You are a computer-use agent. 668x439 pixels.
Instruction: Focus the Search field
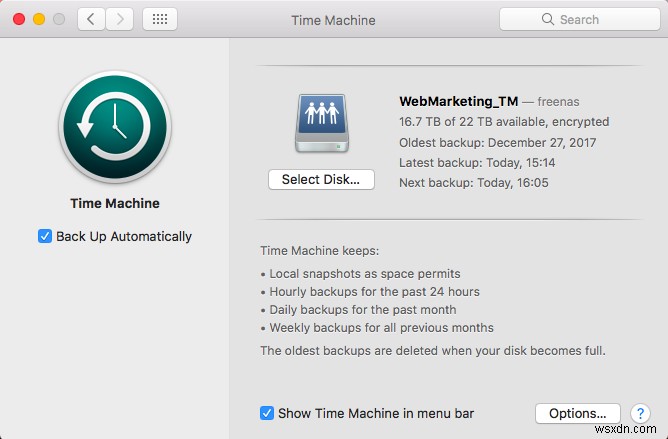[580, 19]
